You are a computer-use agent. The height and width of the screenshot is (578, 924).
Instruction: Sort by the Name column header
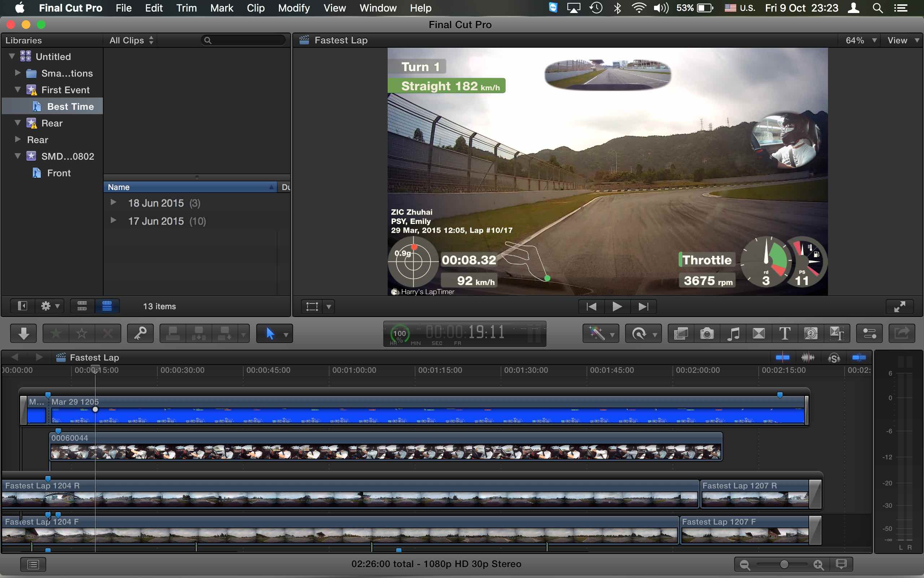click(190, 187)
